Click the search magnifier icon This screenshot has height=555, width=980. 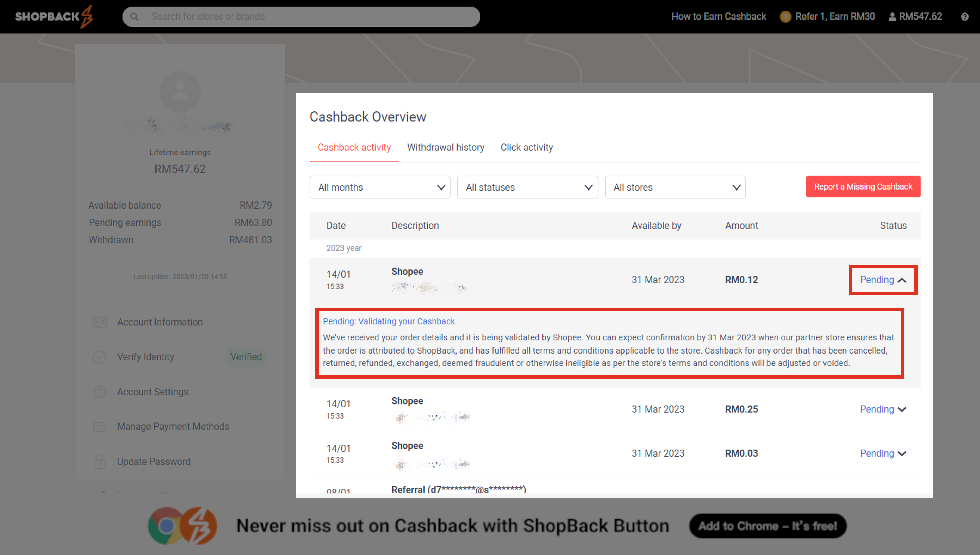(134, 17)
